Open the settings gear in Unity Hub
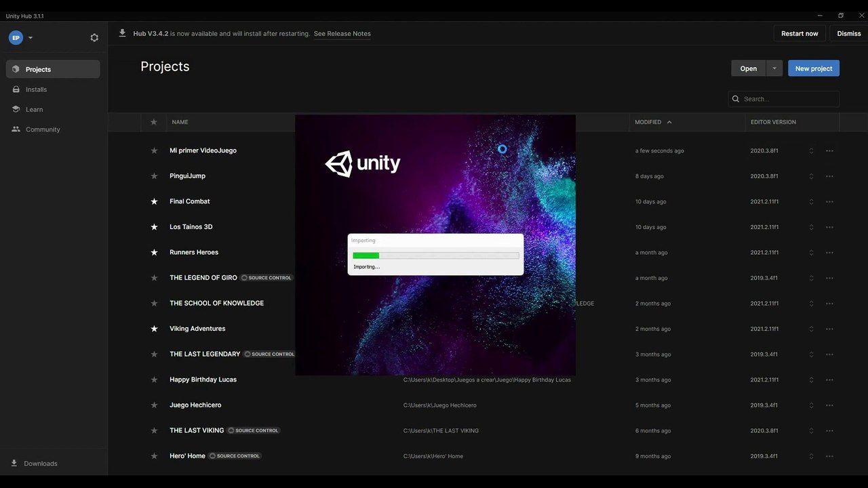The height and width of the screenshot is (488, 868). point(94,38)
